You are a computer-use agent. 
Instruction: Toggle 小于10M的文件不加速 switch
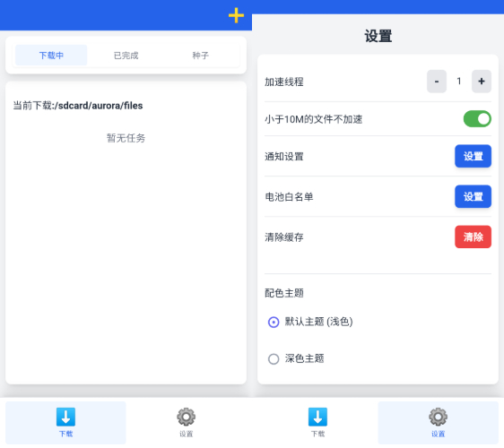coord(477,119)
